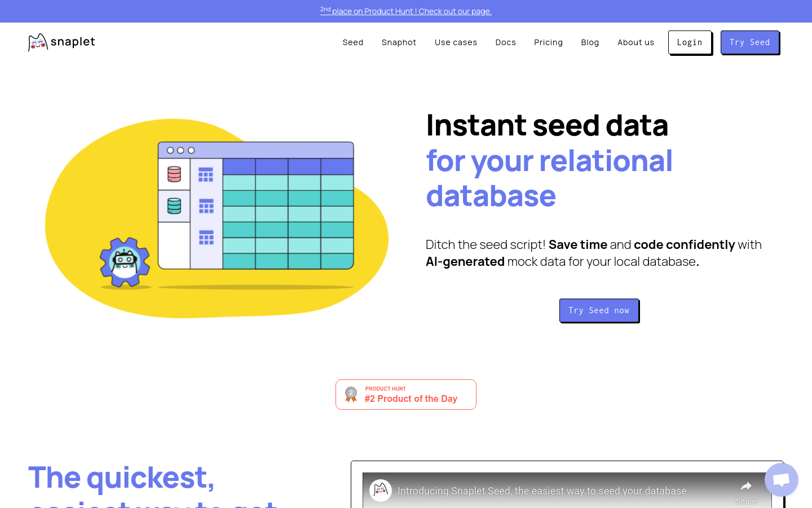Visit the About us page

[x=636, y=42]
